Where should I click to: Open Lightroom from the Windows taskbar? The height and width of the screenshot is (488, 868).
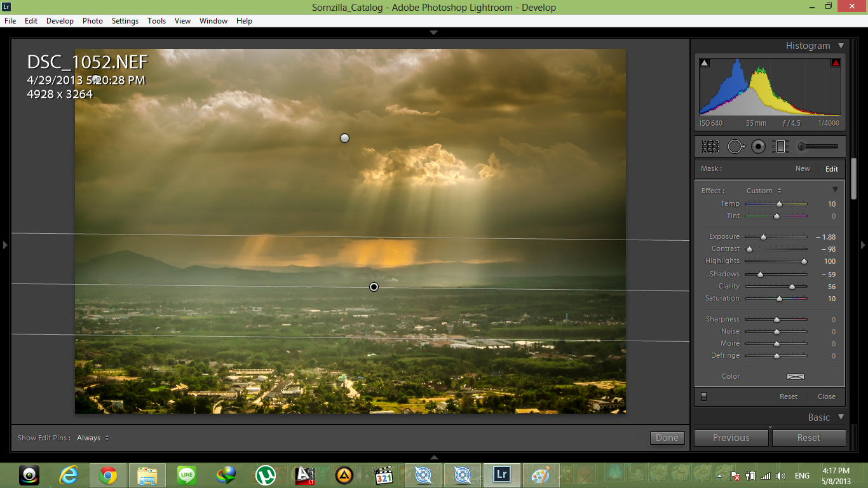pos(501,475)
